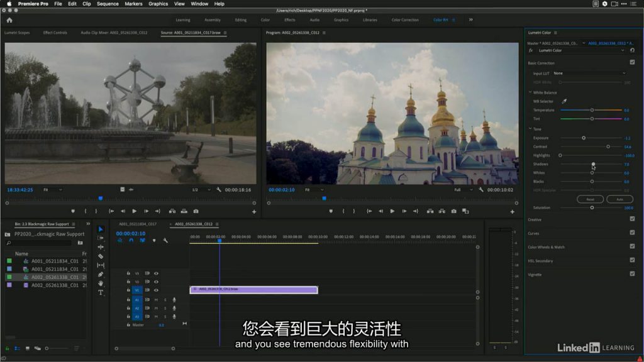Toggle Basic Correction checkbox
644x362 pixels.
pyautogui.click(x=632, y=62)
